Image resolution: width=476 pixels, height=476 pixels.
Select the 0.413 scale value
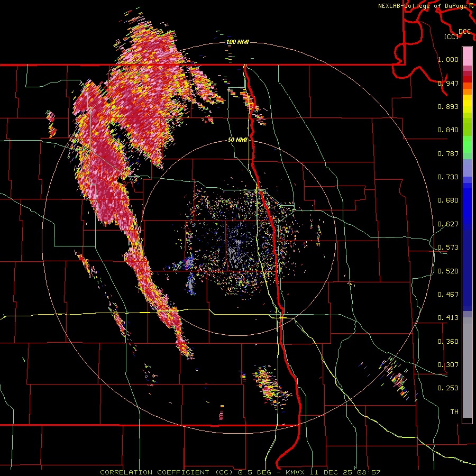[448, 318]
